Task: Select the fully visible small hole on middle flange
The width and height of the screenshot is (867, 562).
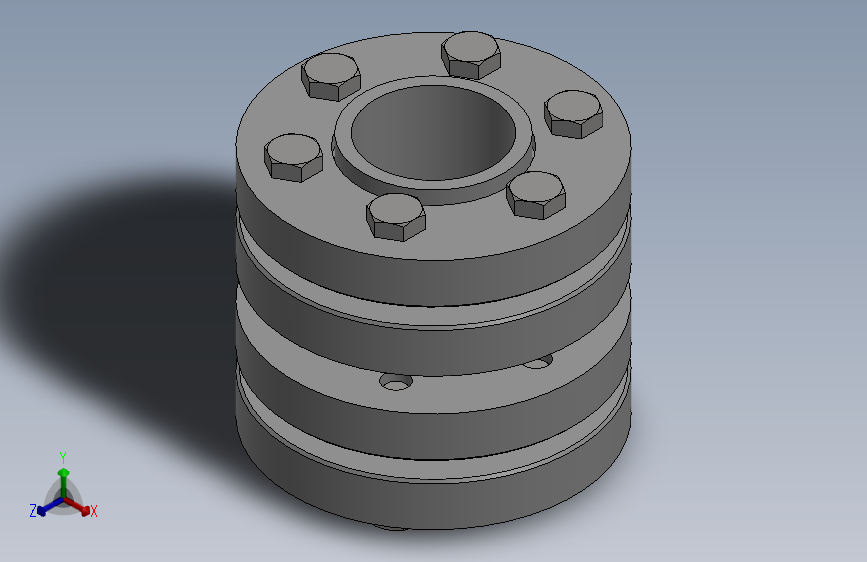Action: point(396,382)
